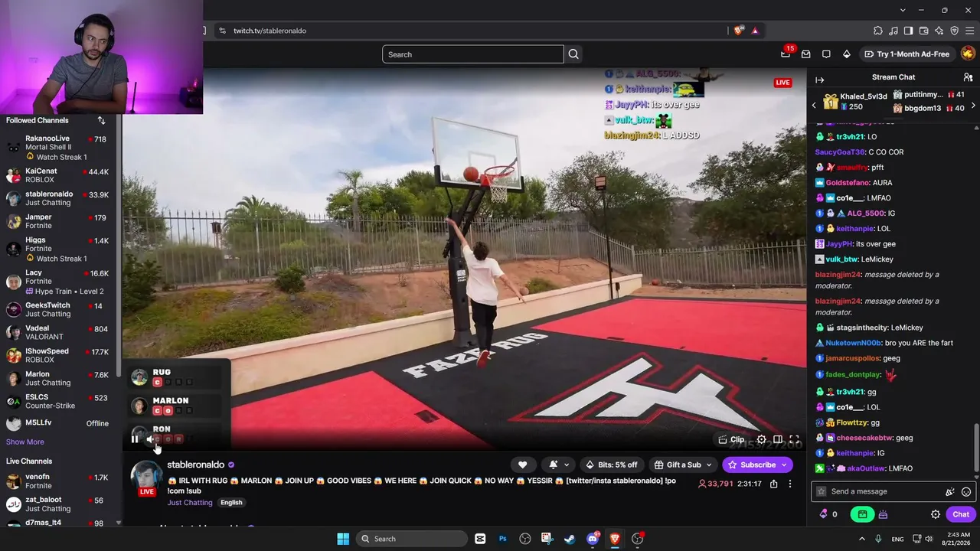Screen dimensions: 980x551
Task: Open Photoshop from the taskbar
Action: point(503,539)
